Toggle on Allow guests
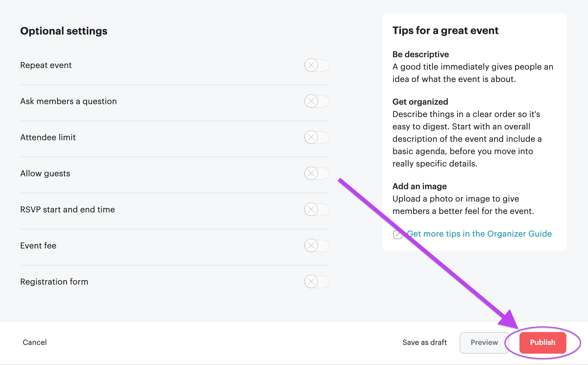 (316, 174)
